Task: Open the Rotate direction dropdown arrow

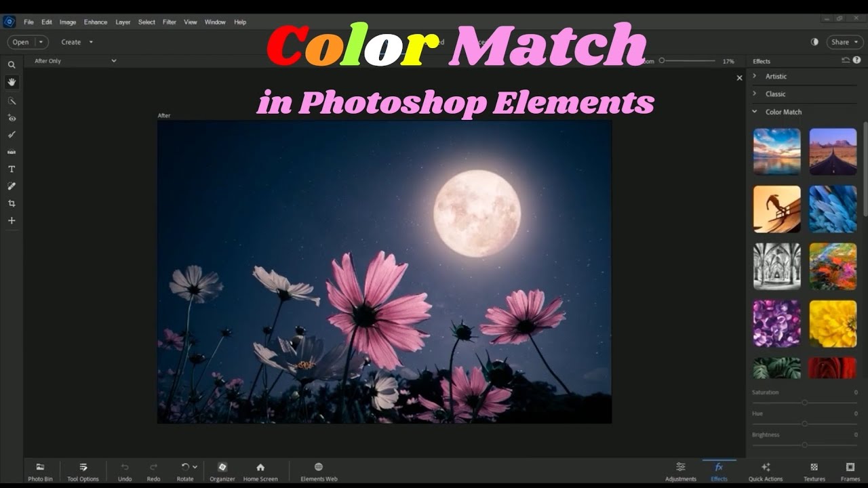Action: pyautogui.click(x=195, y=467)
